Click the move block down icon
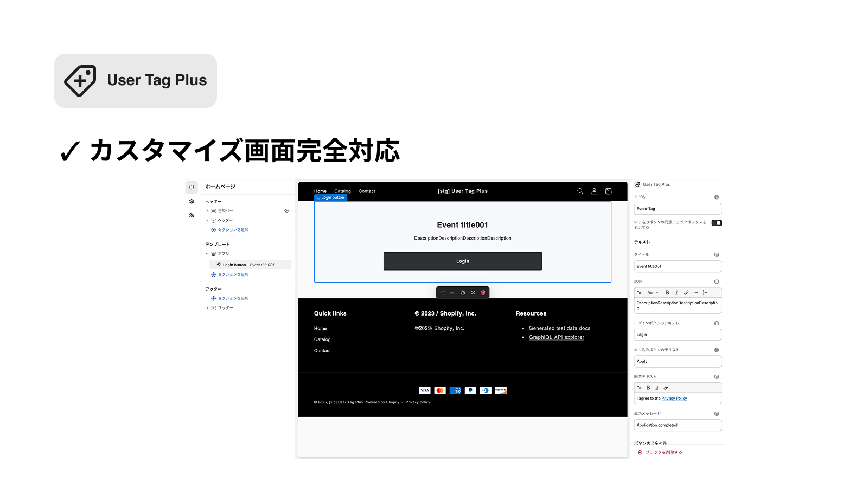This screenshot has width=868, height=488. (452, 293)
